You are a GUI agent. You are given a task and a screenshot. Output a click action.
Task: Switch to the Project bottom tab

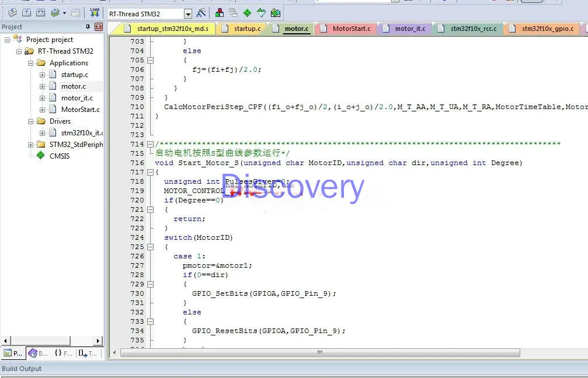pos(13,353)
